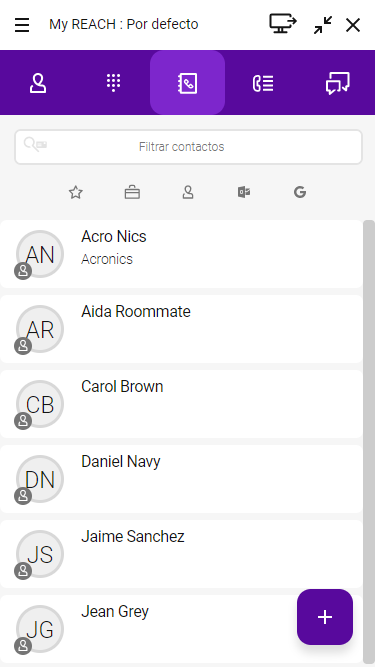The height and width of the screenshot is (667, 375).
Task: Collapse the window with the arrows icon
Action: click(323, 25)
